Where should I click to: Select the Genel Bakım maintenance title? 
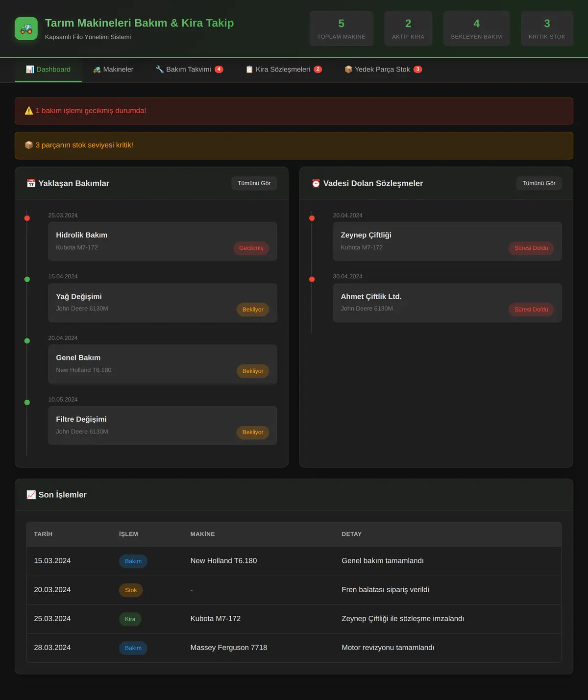tap(78, 358)
